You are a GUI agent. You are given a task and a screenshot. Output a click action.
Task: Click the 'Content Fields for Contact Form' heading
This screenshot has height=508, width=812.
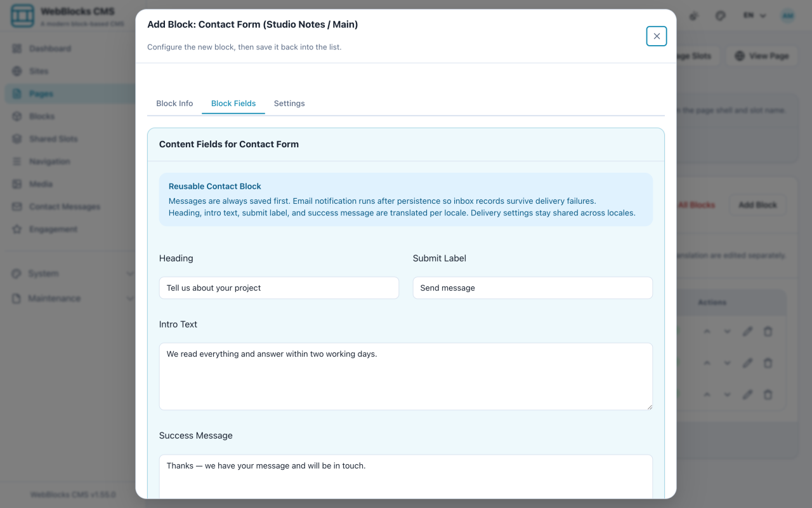(229, 144)
